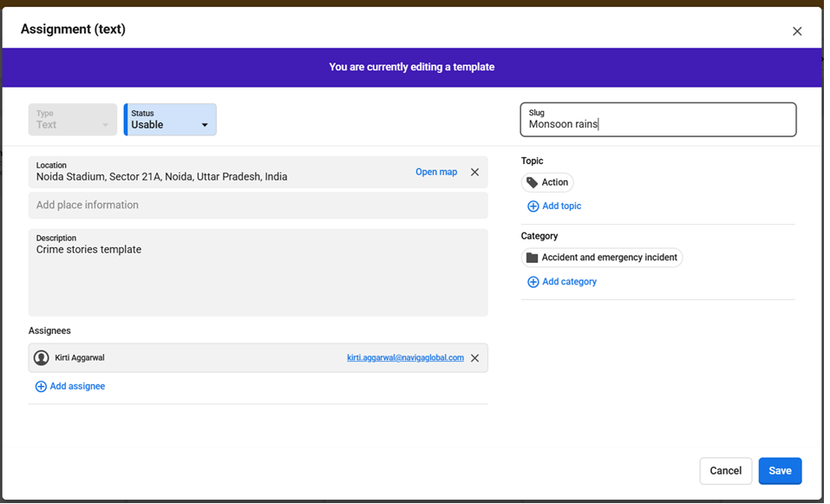Click the plus icon beside Add category
The height and width of the screenshot is (504, 830).
533,282
